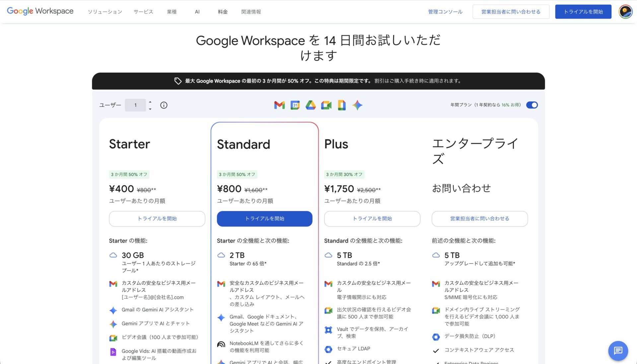Open the info tooltip beside the user count

tap(164, 105)
